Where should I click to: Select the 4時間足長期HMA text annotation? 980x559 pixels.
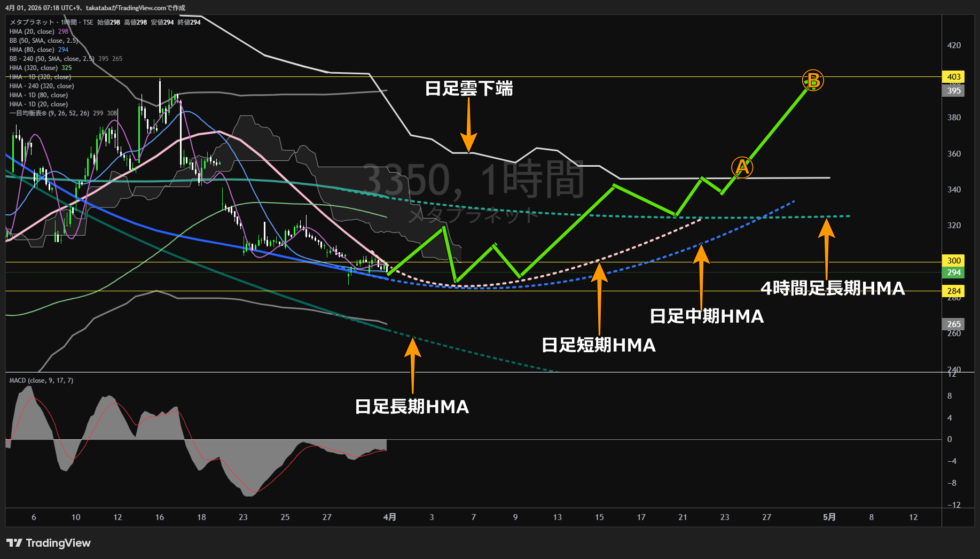point(833,289)
